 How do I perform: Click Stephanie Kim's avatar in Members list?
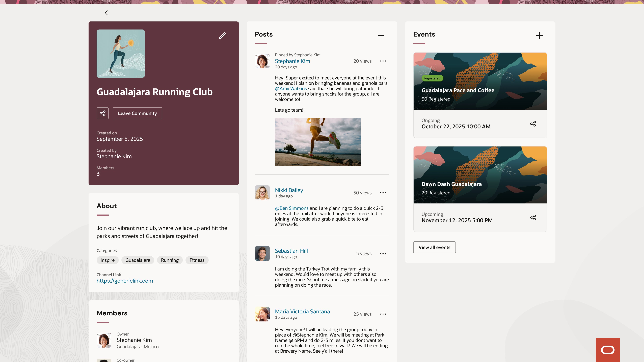click(x=104, y=340)
